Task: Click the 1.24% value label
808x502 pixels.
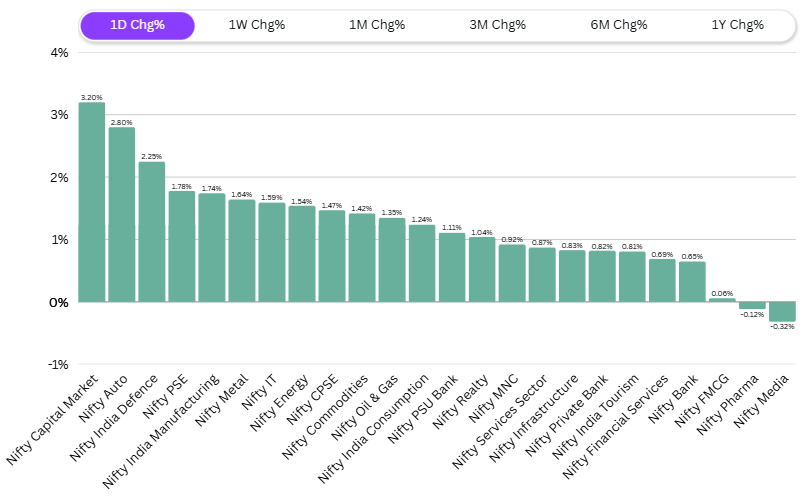Action: (x=422, y=220)
